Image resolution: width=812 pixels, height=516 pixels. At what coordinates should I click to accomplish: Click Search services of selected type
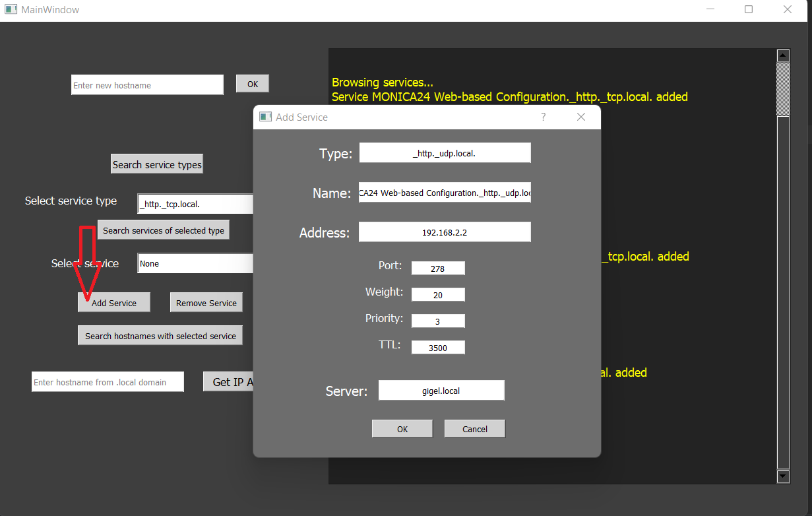click(x=164, y=230)
